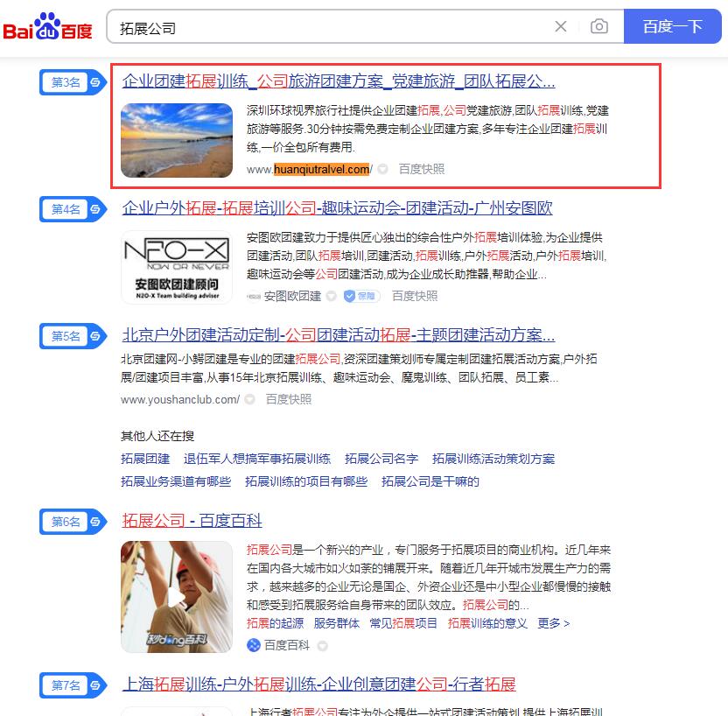Expand dropdown icon beside 安图欧团建
The height and width of the screenshot is (716, 728).
coord(331,296)
